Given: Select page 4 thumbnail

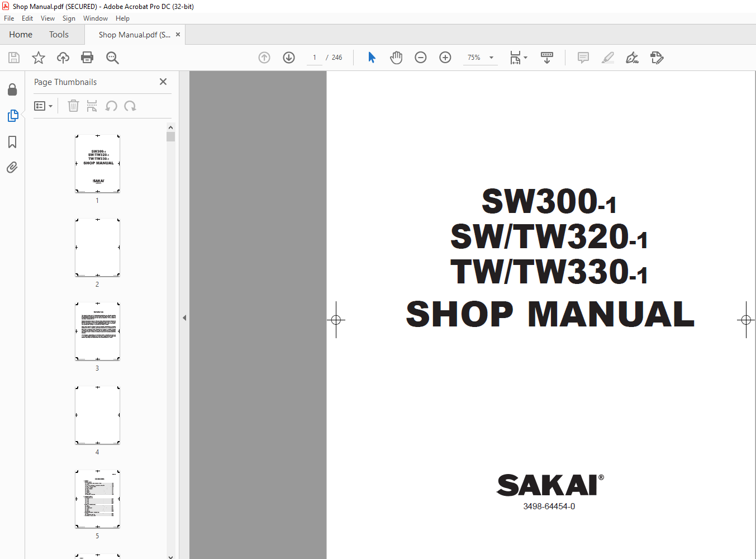Looking at the screenshot, I should (x=97, y=415).
